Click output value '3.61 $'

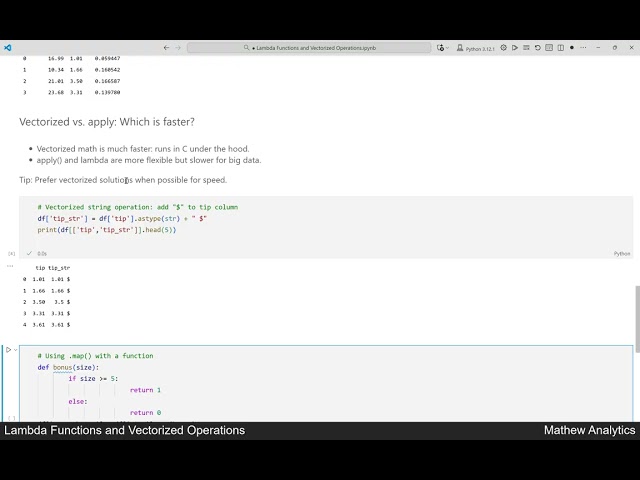click(60, 325)
